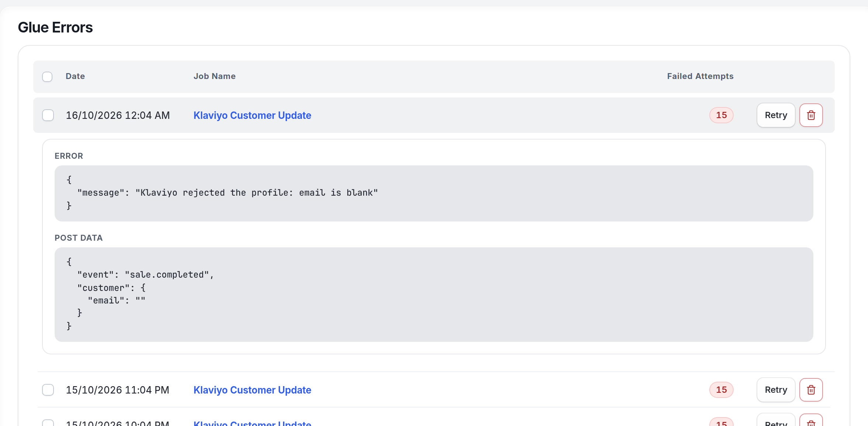
Task: Click the 15/10/2026 11:04 PM date cell
Action: pyautogui.click(x=117, y=390)
